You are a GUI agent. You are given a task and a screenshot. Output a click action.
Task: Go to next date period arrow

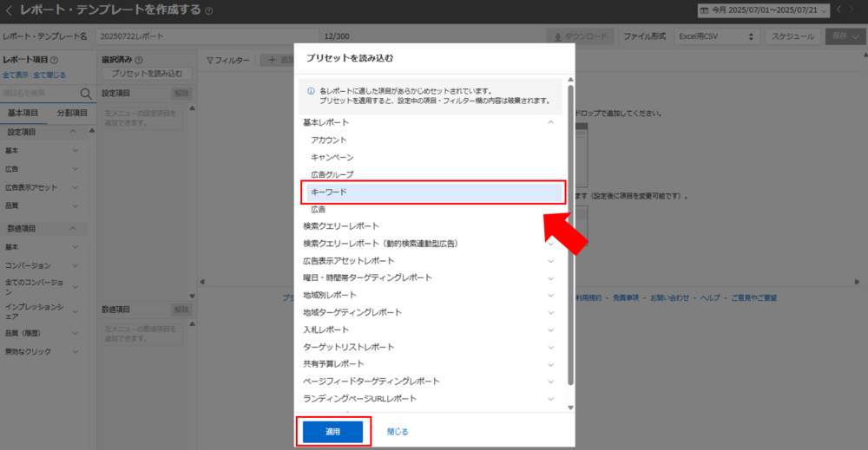[852, 10]
